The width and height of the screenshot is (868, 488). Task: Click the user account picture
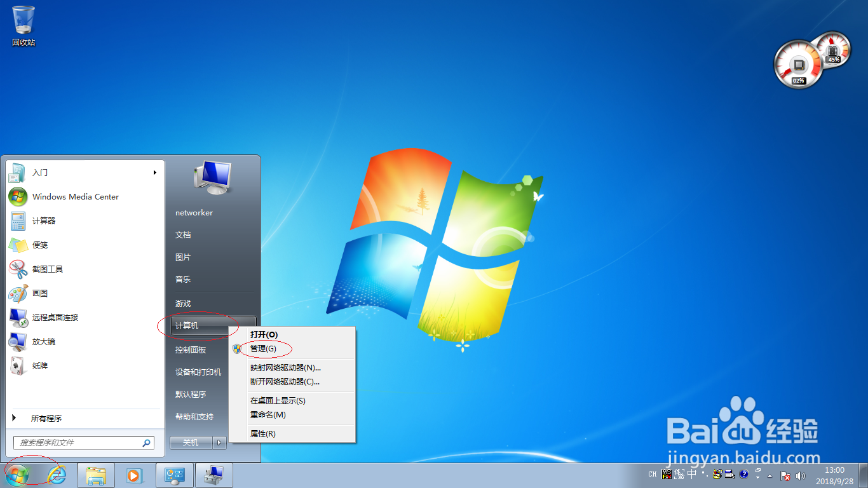tap(212, 177)
